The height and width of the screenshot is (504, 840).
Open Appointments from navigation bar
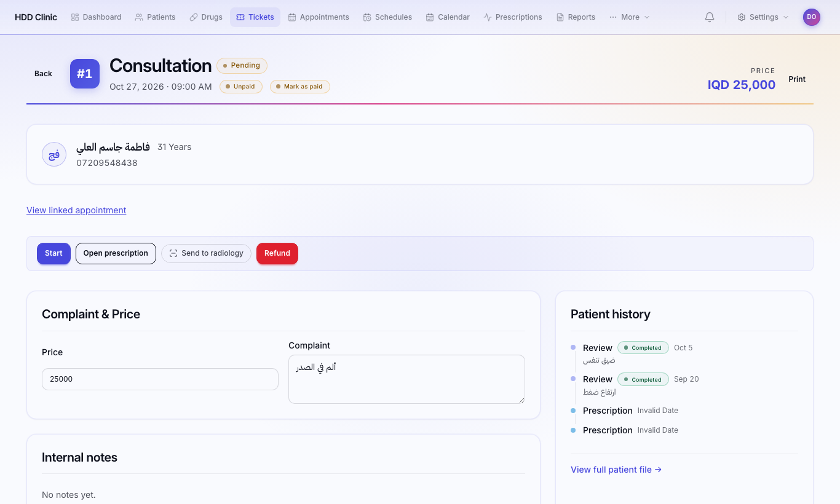tap(319, 17)
